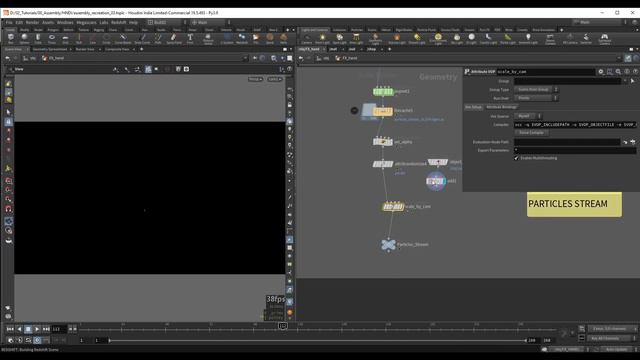Open the Gamepad Camera shelf tool
The image size is (640, 360).
[604, 39]
